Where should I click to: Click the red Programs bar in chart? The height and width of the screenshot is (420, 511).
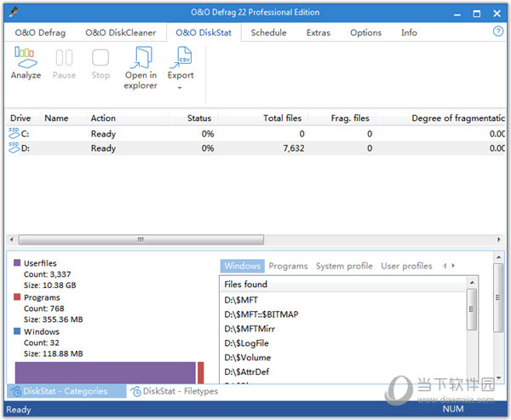pyautogui.click(x=201, y=372)
